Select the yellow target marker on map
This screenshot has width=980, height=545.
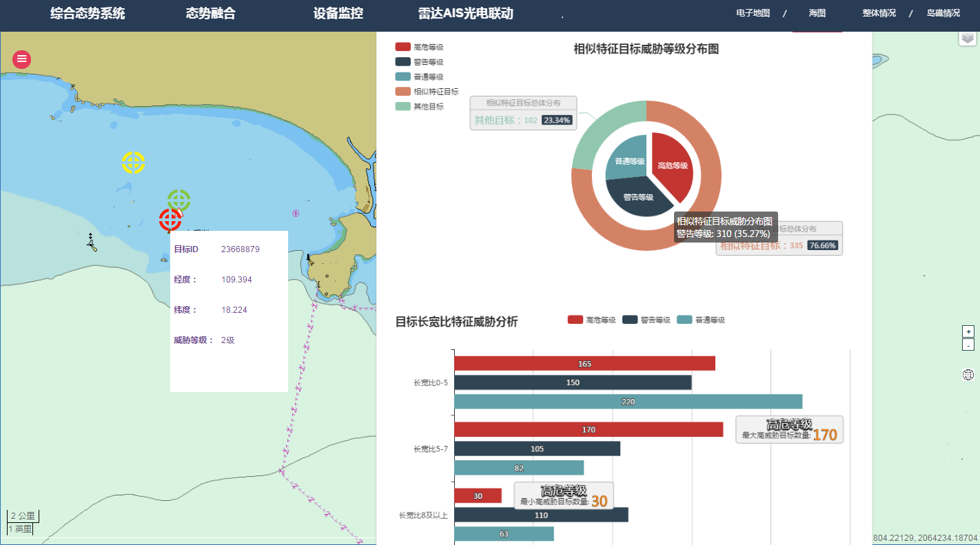tap(133, 163)
